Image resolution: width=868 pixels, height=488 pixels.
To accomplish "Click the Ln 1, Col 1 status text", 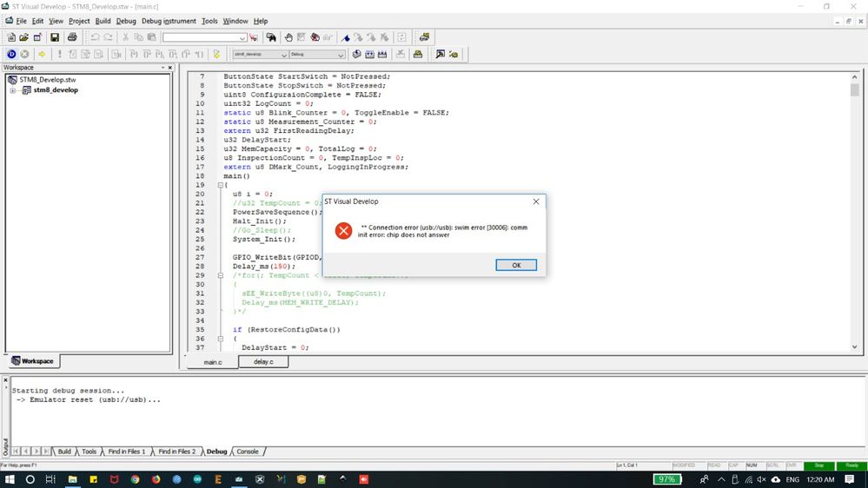I will point(626,465).
